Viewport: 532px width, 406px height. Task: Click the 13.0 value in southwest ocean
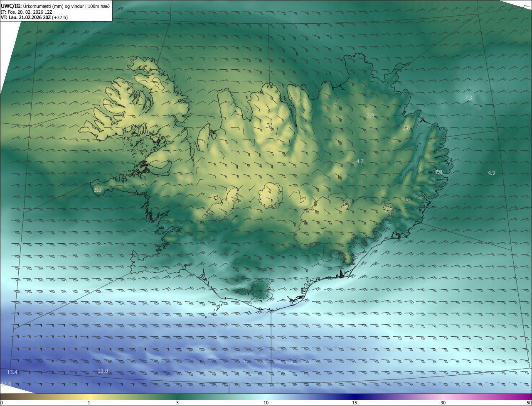[103, 371]
